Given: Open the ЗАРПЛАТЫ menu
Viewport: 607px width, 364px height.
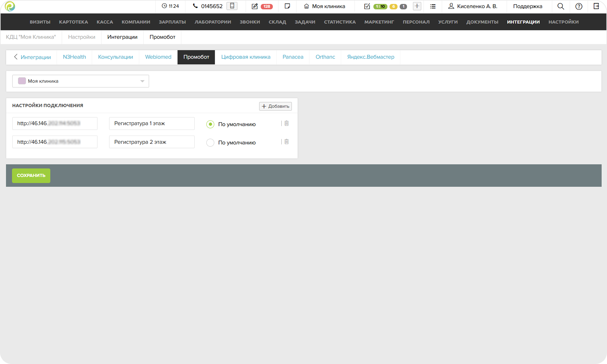Looking at the screenshot, I should point(172,22).
